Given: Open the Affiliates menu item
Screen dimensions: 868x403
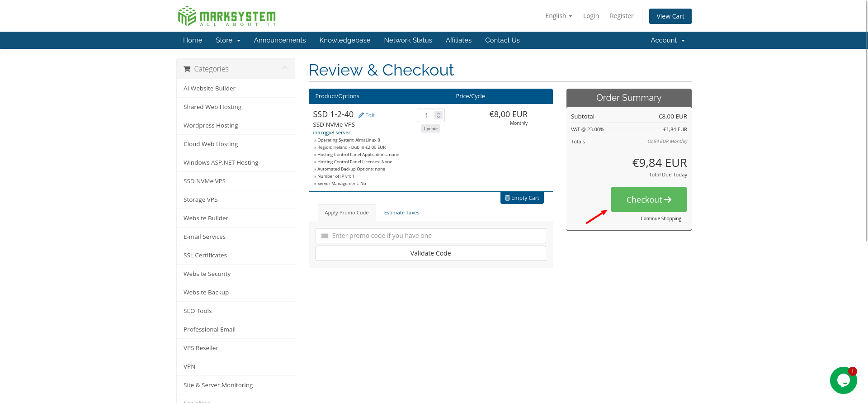Looking at the screenshot, I should [458, 40].
